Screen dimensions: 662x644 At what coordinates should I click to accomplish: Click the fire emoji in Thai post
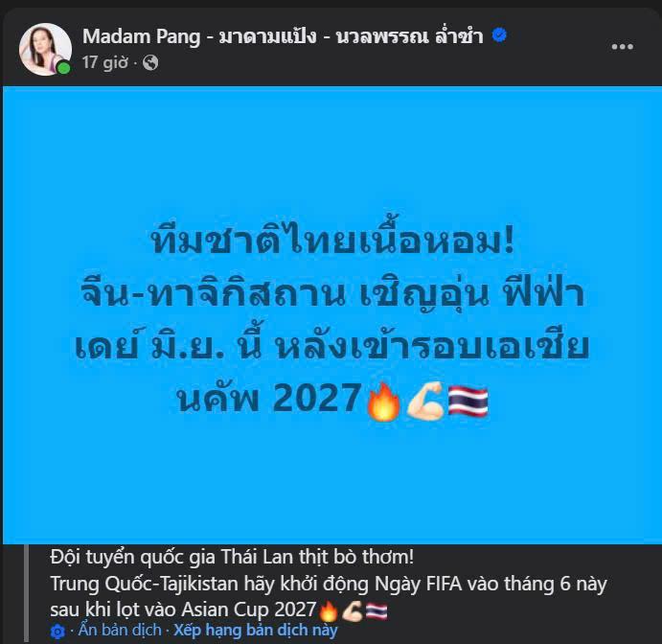pos(383,401)
